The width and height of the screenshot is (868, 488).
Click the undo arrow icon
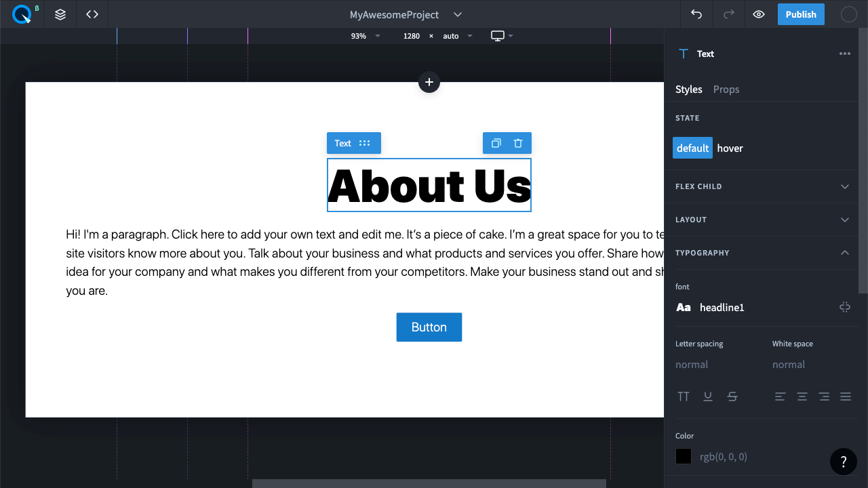(x=696, y=14)
